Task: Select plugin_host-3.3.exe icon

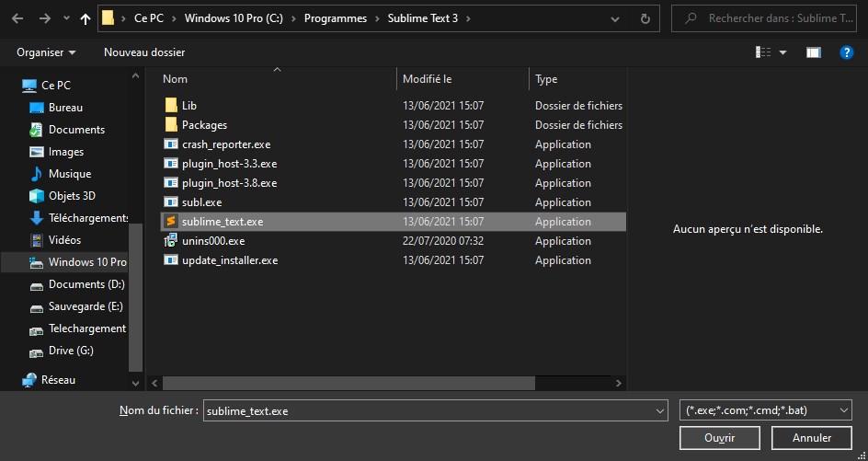Action: click(171, 164)
